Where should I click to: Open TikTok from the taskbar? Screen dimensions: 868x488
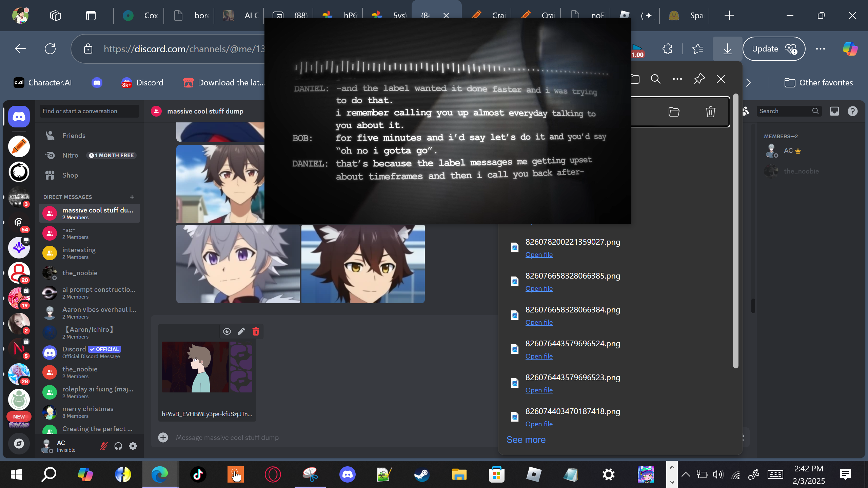click(x=198, y=474)
